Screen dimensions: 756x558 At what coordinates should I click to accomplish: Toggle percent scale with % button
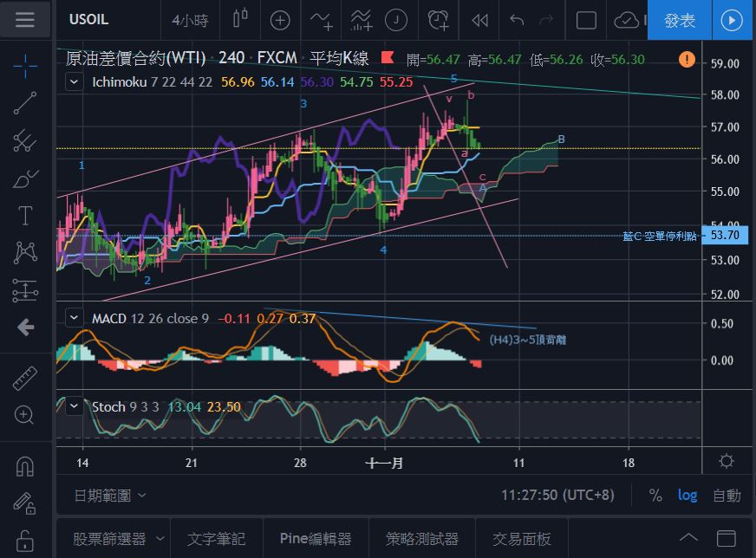tap(656, 495)
